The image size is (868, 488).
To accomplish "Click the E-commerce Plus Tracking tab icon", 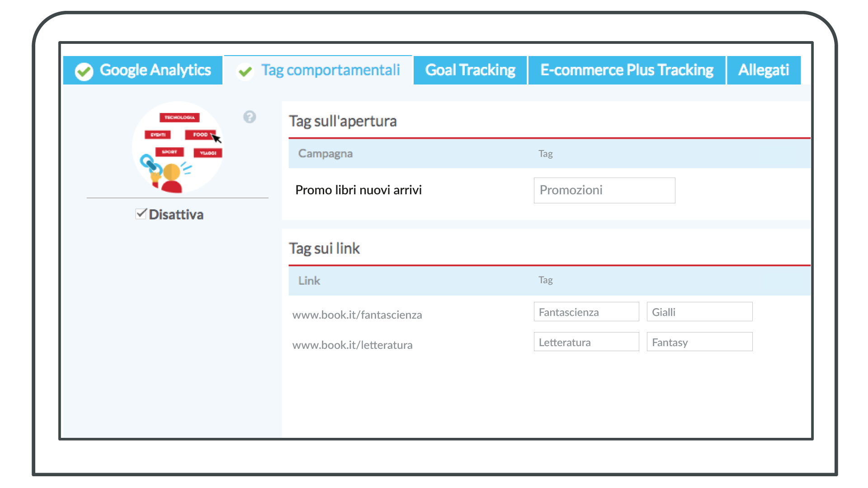I will (626, 70).
